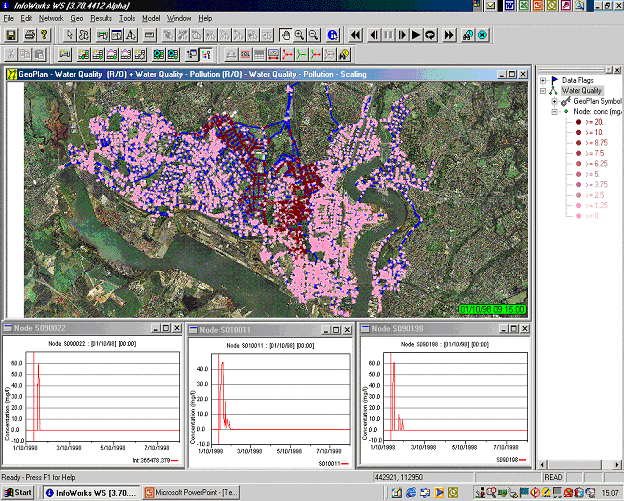Click the zoom in magnifier tool
The height and width of the screenshot is (501, 624).
point(299,35)
